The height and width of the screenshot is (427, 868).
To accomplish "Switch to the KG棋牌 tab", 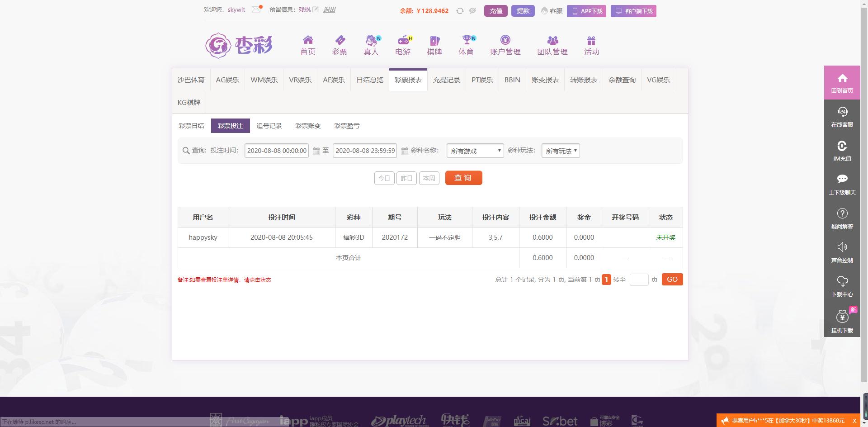I will click(189, 102).
